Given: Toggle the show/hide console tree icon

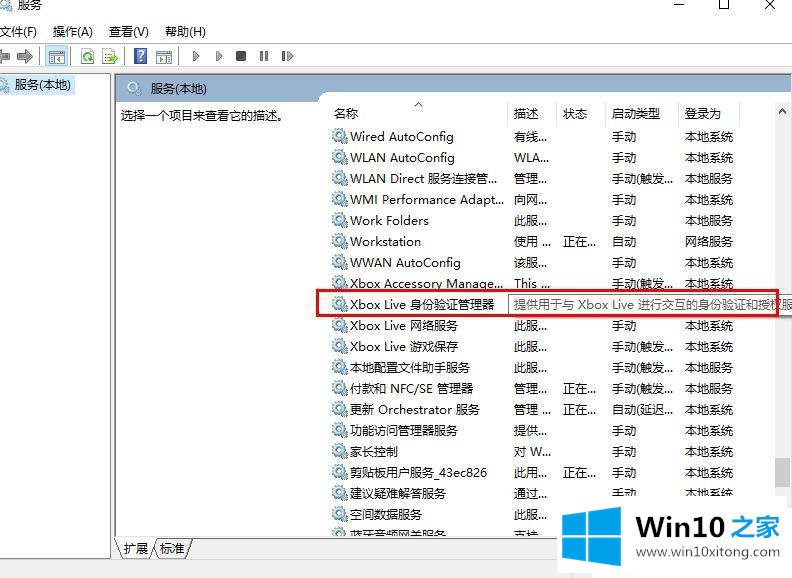Looking at the screenshot, I should 57,56.
